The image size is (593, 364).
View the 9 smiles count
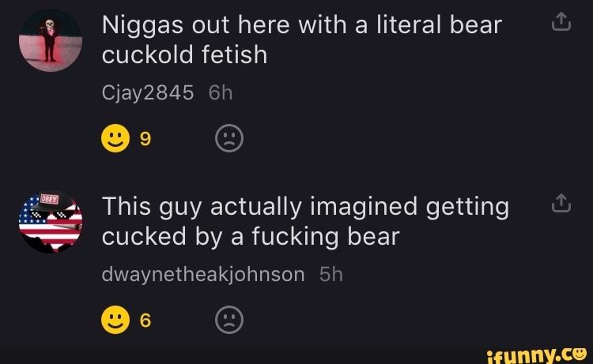(145, 139)
